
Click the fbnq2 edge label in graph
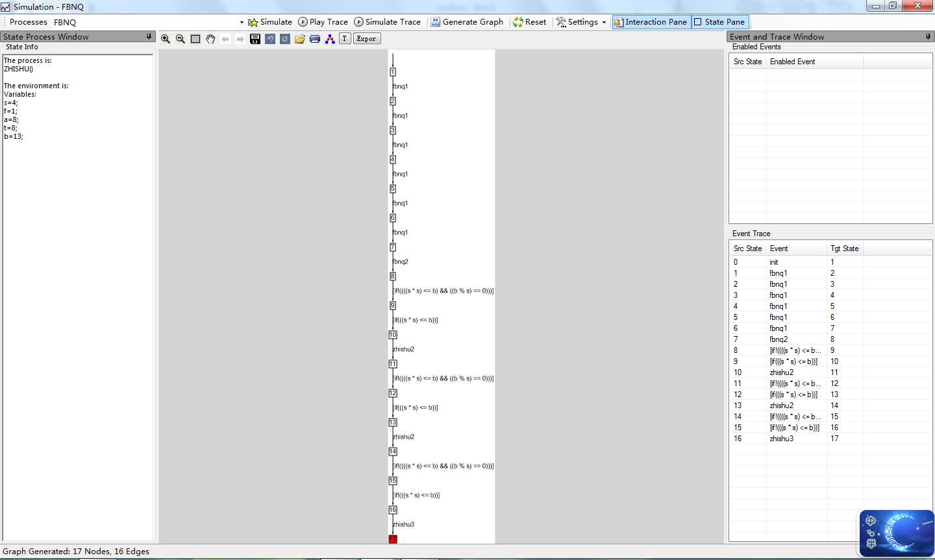tap(401, 262)
